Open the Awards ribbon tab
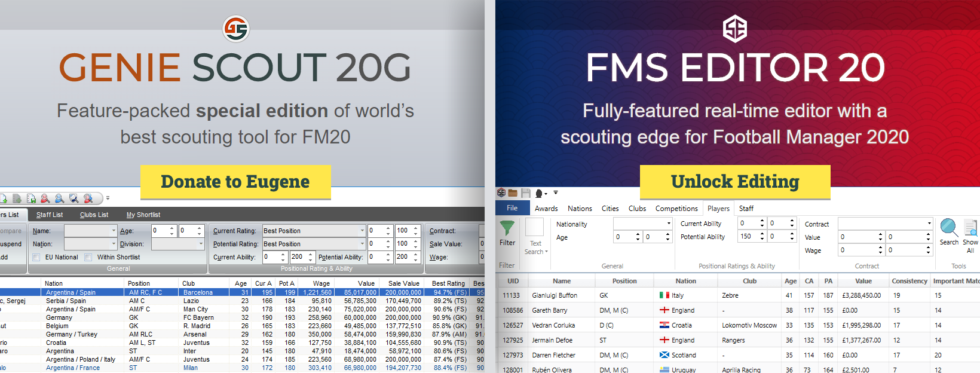980x373 pixels. point(546,209)
